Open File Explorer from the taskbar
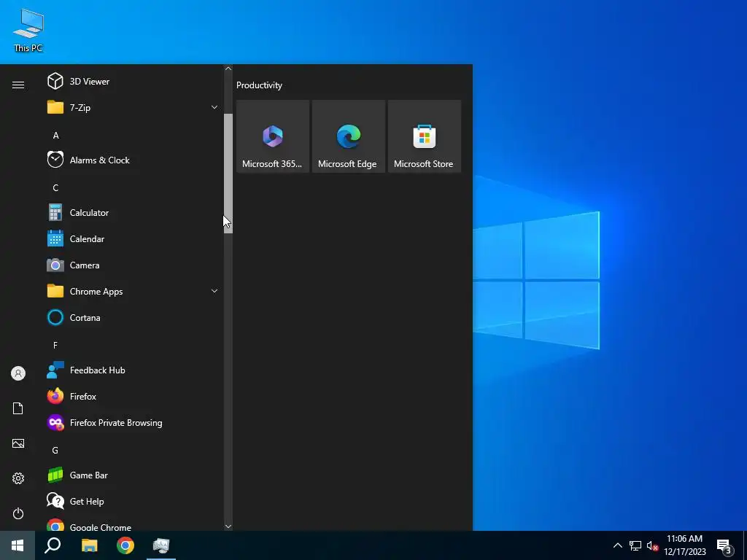747x560 pixels. pyautogui.click(x=89, y=545)
